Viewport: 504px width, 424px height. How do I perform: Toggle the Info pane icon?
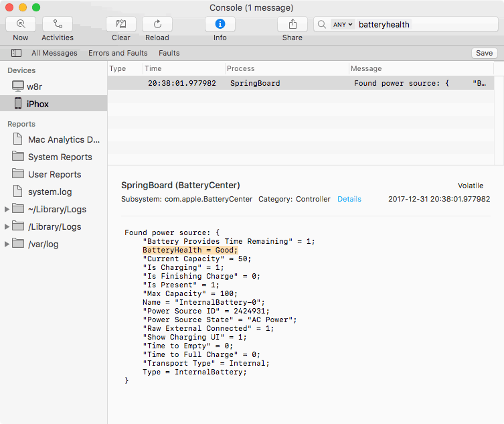(x=220, y=24)
